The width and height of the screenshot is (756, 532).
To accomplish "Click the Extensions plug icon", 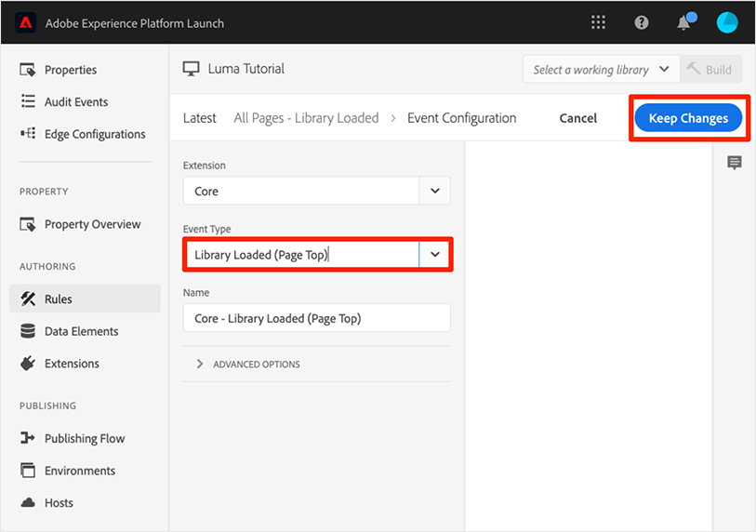I will pyautogui.click(x=28, y=363).
